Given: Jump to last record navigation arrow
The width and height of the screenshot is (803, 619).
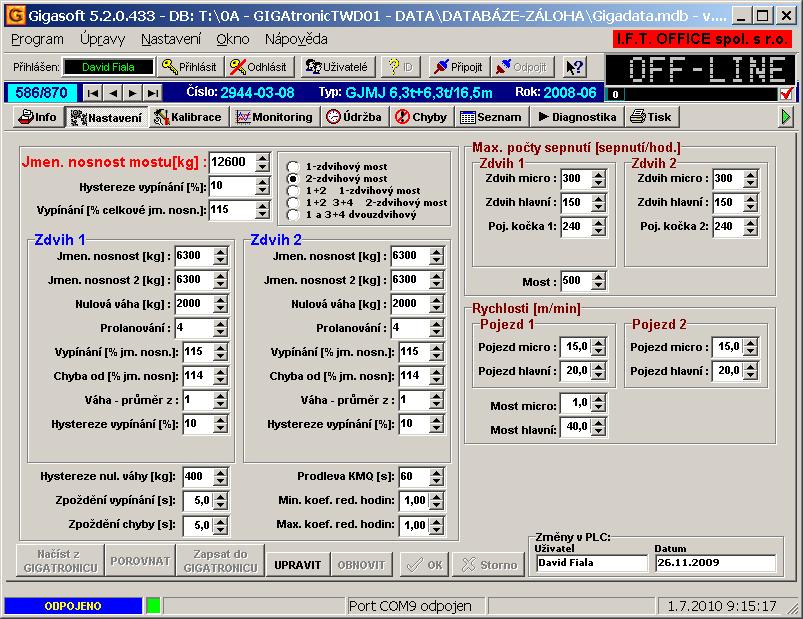Looking at the screenshot, I should click(x=152, y=93).
